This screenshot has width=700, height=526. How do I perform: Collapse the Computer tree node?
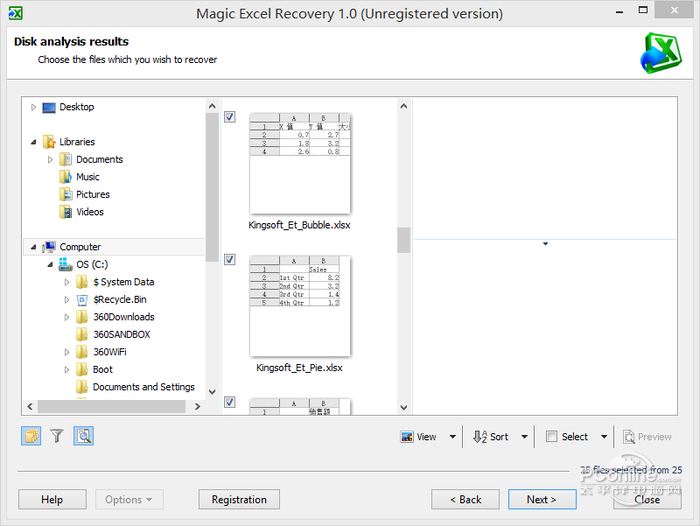[x=33, y=247]
